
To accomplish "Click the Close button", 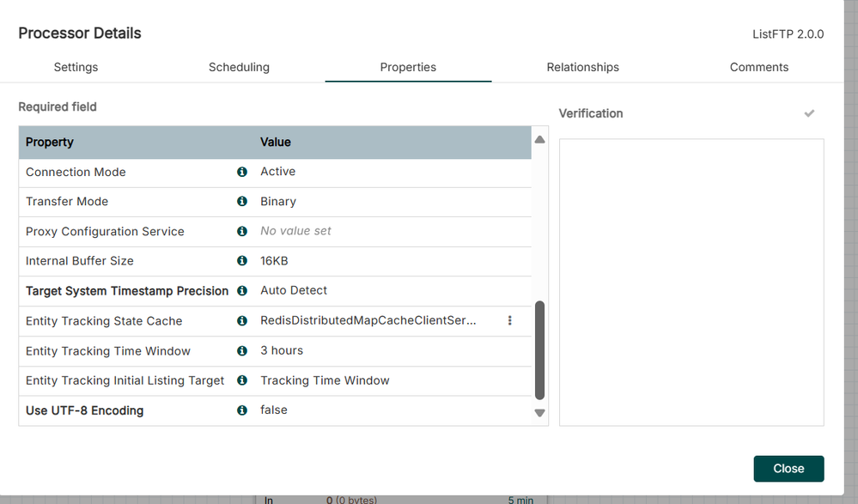I will (x=788, y=468).
